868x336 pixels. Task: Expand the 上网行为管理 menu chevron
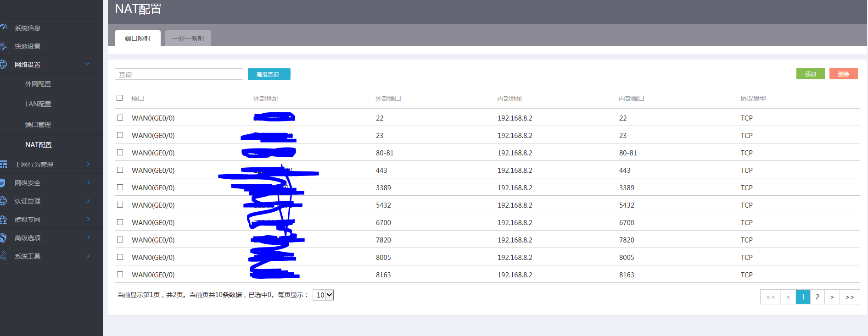click(88, 164)
